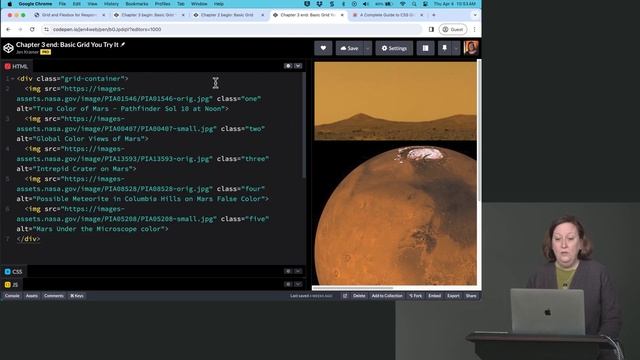The image size is (640, 360).
Task: Add pen to a Collection
Action: click(387, 296)
